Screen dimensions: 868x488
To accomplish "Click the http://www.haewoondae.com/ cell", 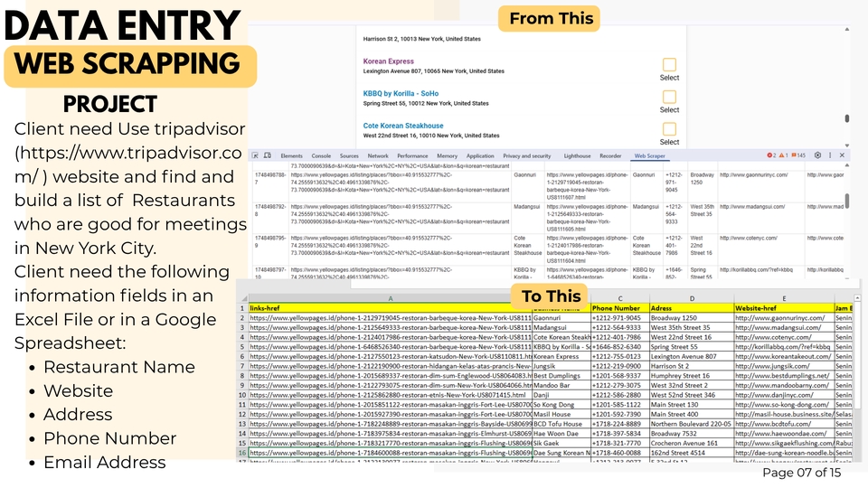I will [784, 433].
